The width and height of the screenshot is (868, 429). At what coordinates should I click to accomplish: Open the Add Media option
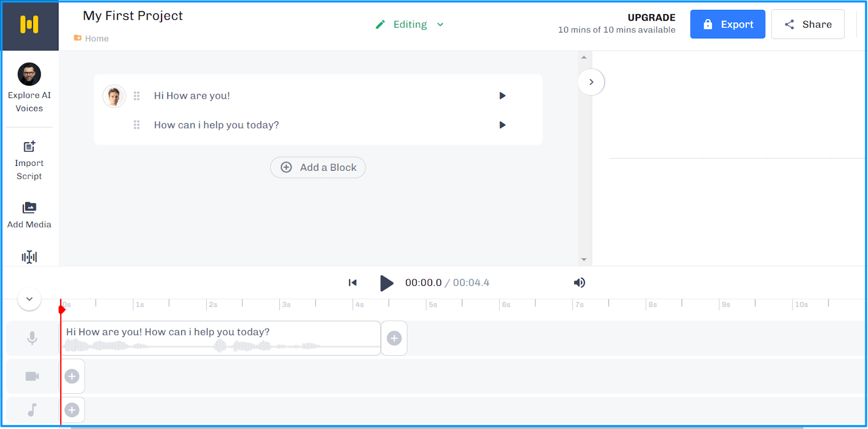click(29, 214)
